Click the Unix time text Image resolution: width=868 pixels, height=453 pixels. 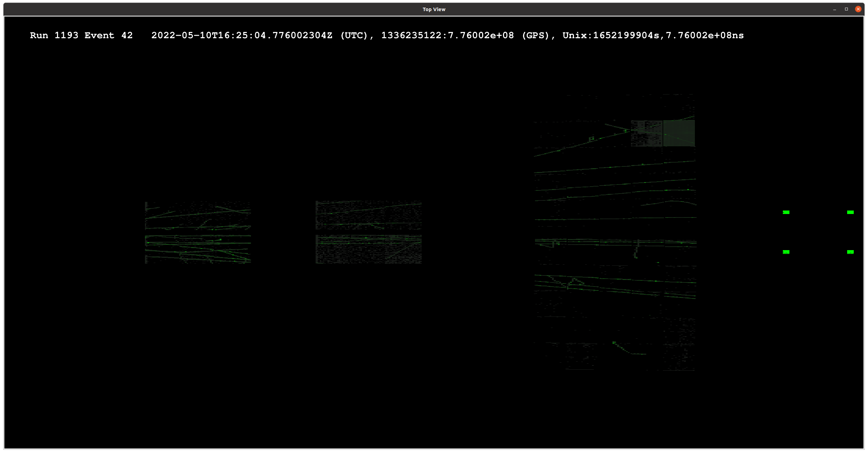tap(653, 35)
